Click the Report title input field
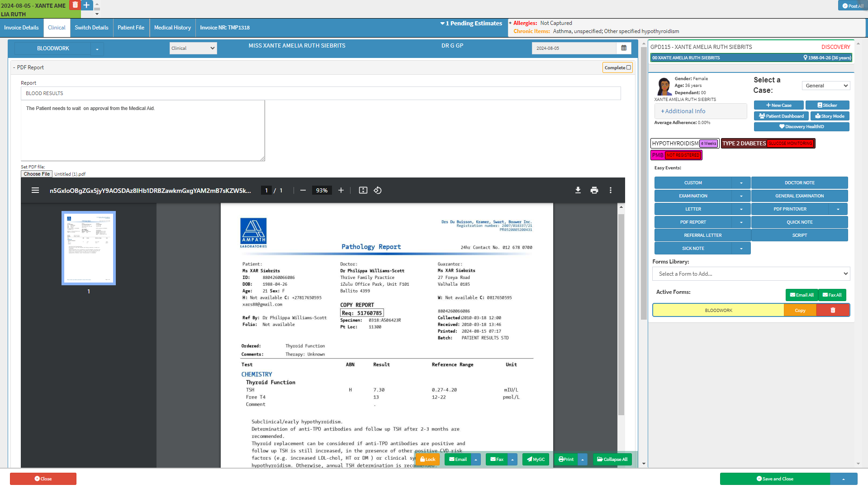Screen dimensions: 868x489 click(321, 93)
